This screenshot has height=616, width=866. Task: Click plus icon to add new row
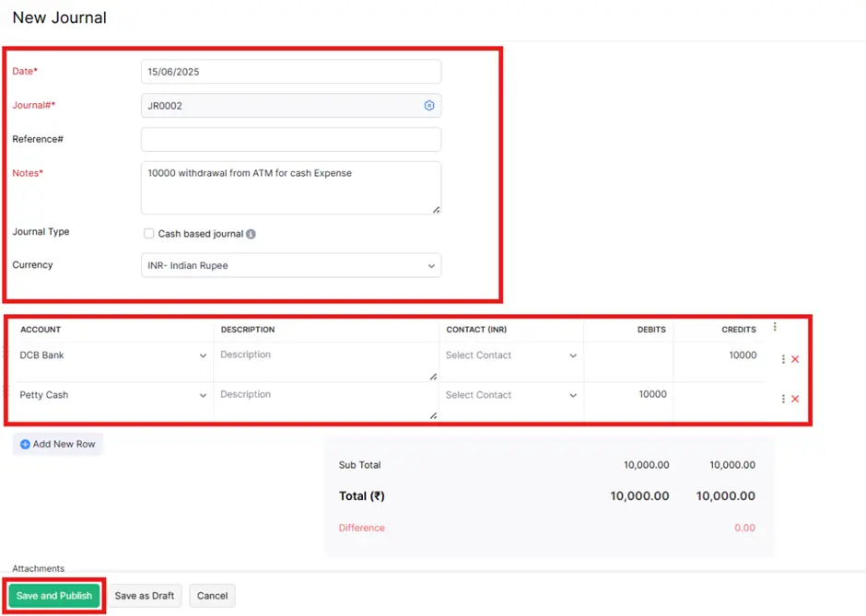click(25, 445)
